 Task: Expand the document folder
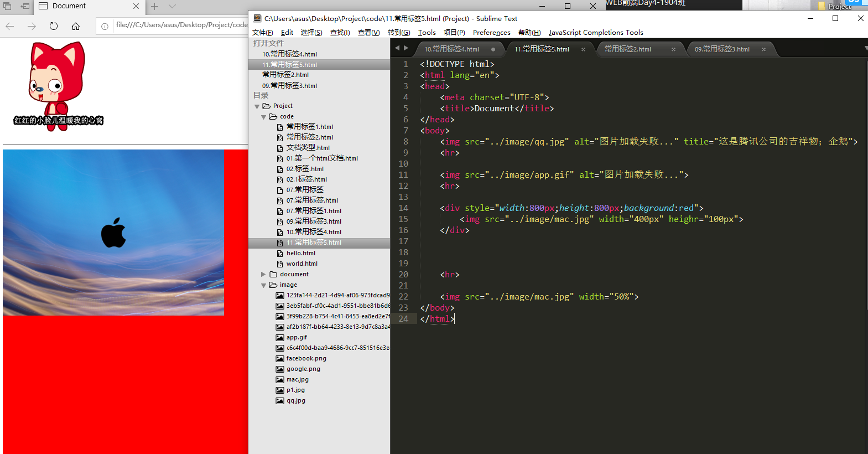click(x=263, y=275)
